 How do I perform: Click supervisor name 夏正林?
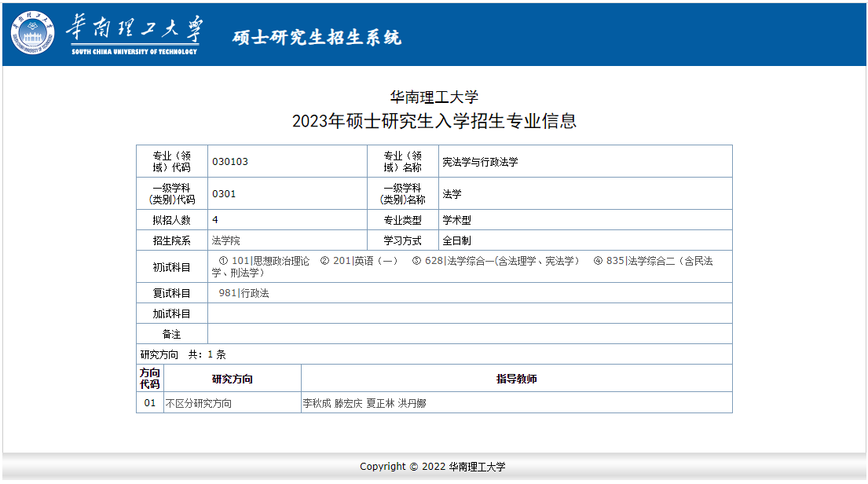[x=380, y=403]
